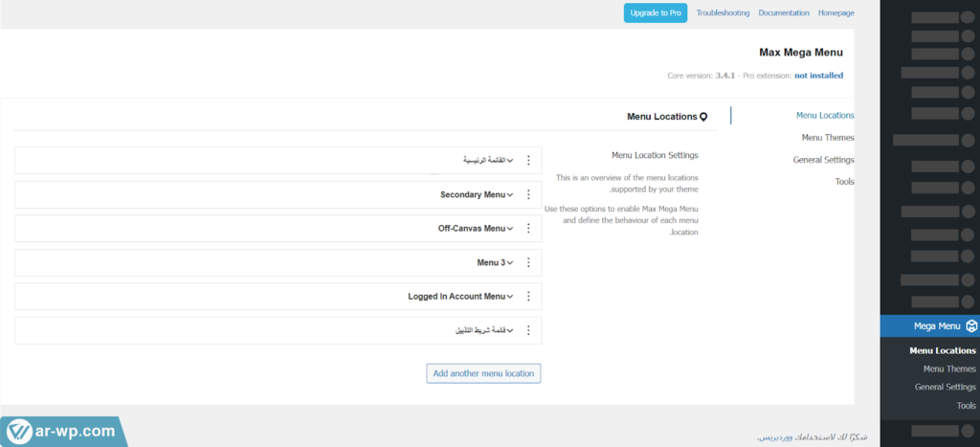Add another menu location

(x=483, y=373)
